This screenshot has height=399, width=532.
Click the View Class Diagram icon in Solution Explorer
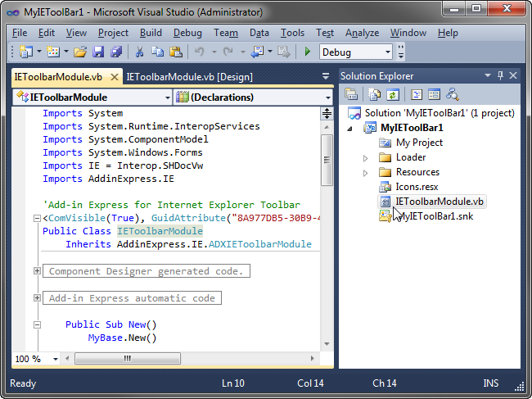pos(453,94)
